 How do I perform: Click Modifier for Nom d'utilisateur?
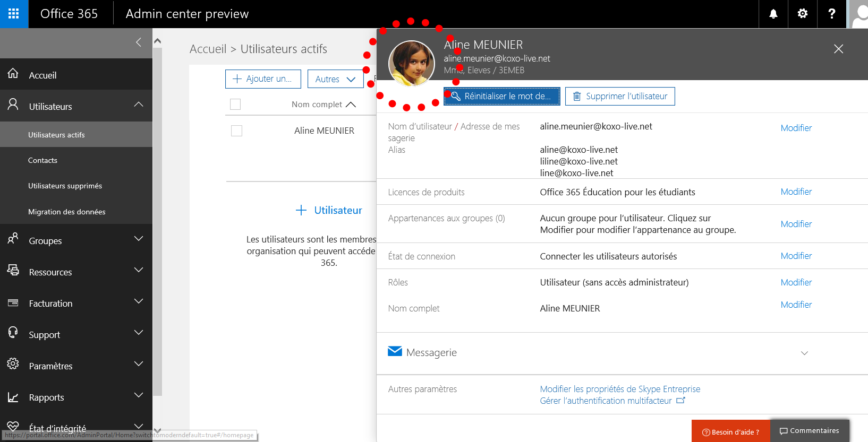click(796, 128)
